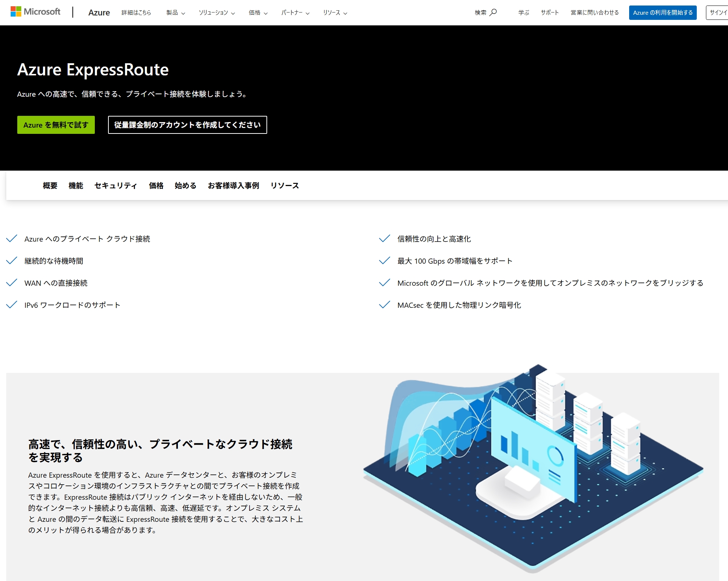Image resolution: width=728 pixels, height=581 pixels.
Task: Click the sign-in button at top right
Action: tap(717, 13)
